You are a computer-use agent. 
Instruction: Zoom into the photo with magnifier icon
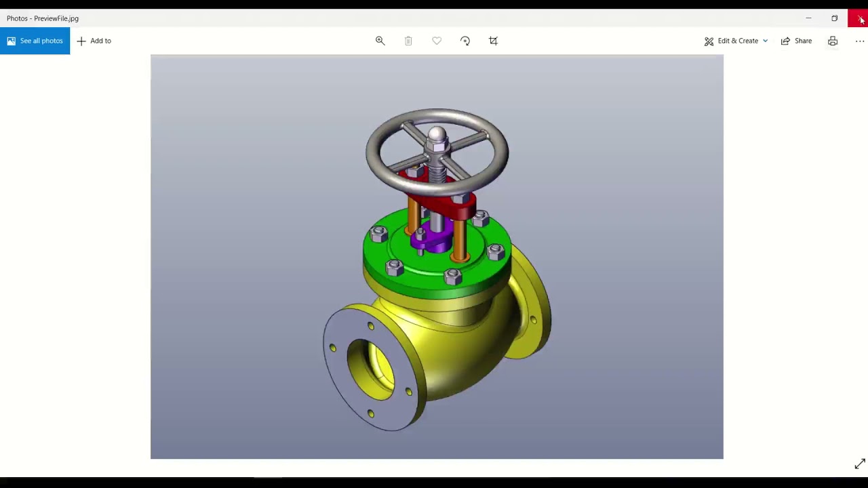380,41
